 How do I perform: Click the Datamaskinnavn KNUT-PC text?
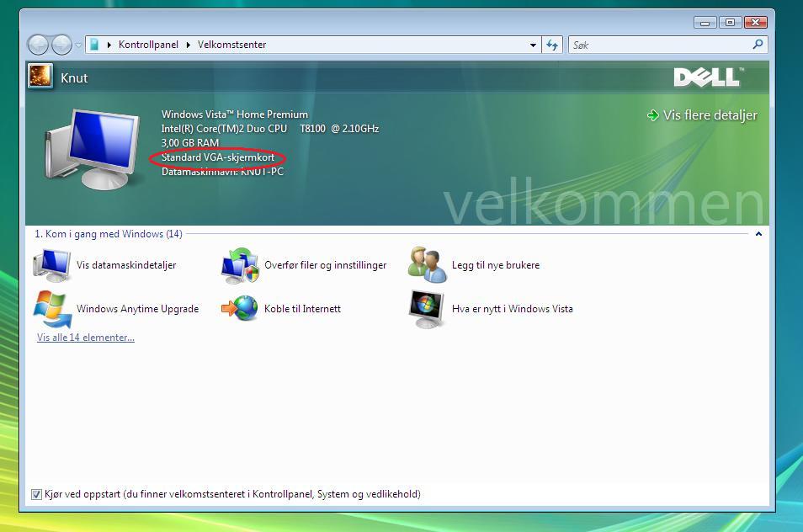click(x=222, y=172)
